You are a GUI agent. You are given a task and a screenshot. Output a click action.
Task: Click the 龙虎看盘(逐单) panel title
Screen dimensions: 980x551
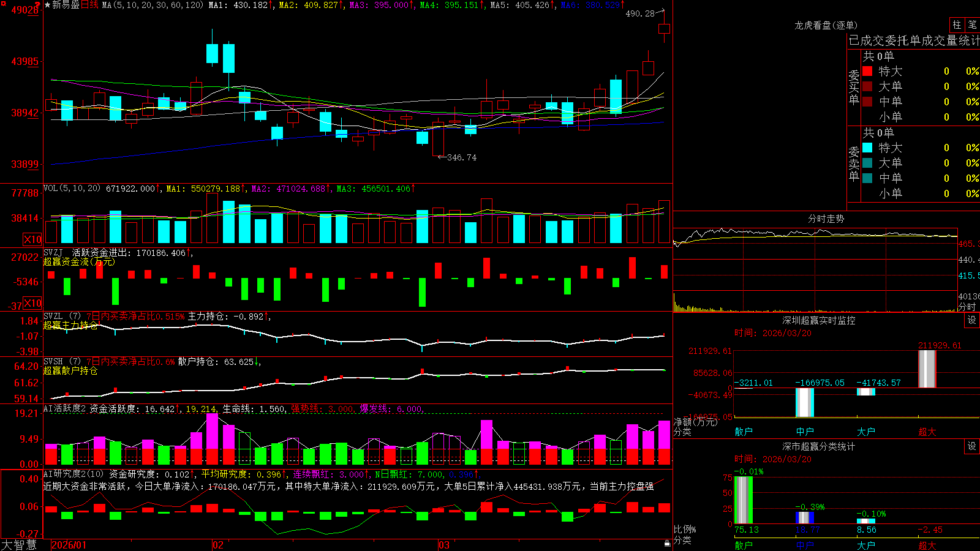pyautogui.click(x=826, y=25)
